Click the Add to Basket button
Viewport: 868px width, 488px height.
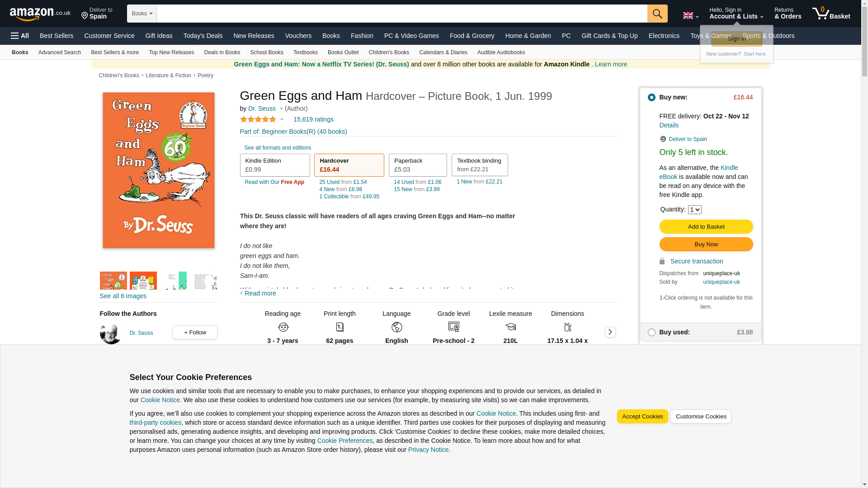(706, 226)
